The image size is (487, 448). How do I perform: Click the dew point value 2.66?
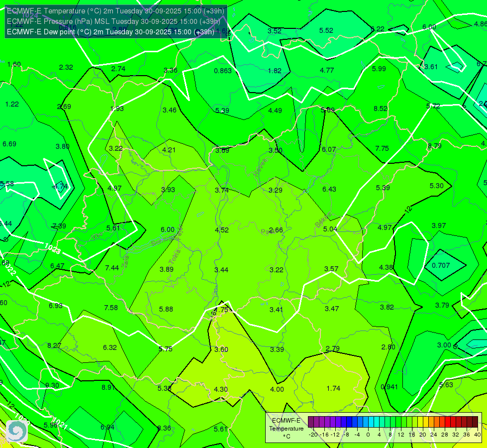tap(276, 230)
